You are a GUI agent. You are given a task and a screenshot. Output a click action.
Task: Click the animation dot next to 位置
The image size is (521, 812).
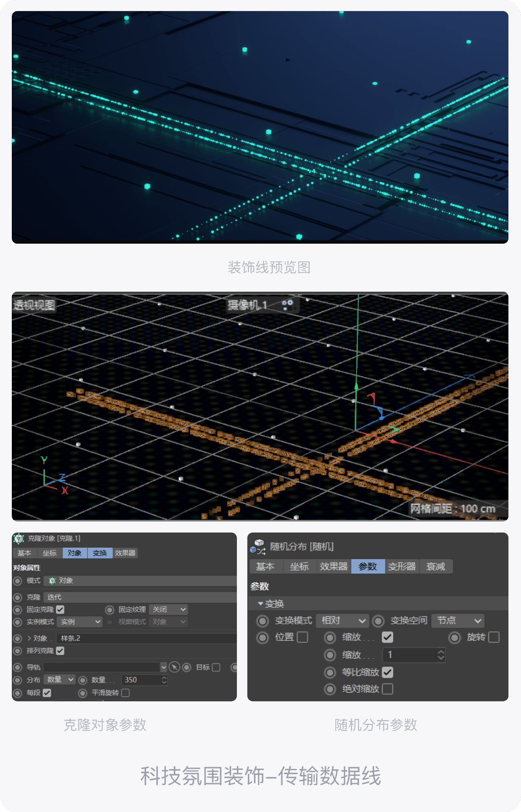pyautogui.click(x=263, y=637)
